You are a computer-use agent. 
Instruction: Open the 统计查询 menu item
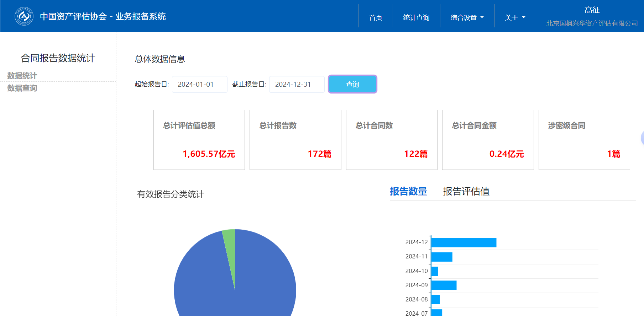[x=416, y=17]
